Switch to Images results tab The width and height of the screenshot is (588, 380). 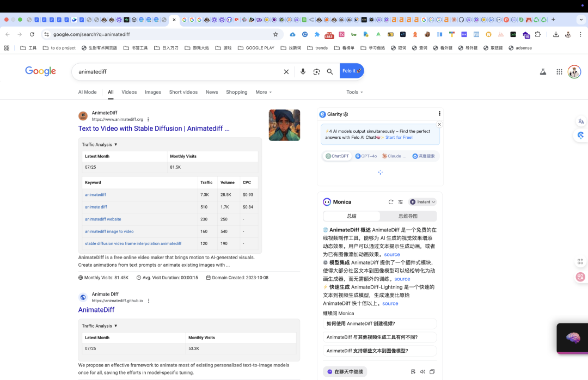coord(153,92)
